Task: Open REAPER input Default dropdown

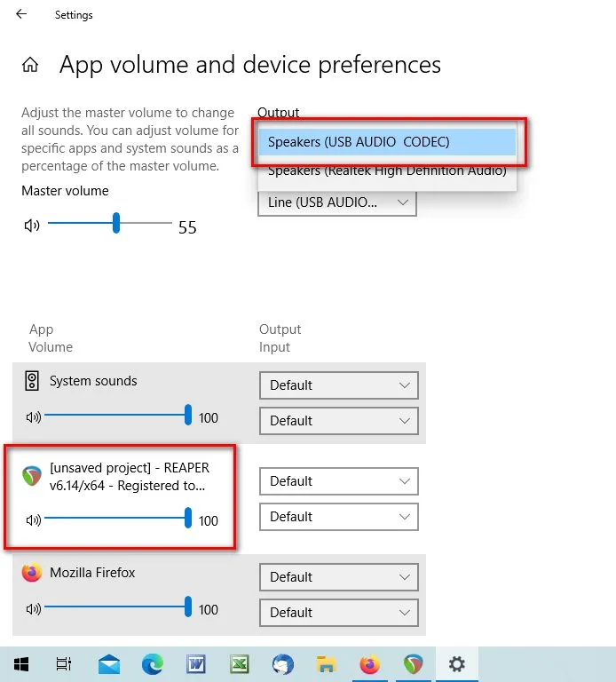Action: (338, 517)
